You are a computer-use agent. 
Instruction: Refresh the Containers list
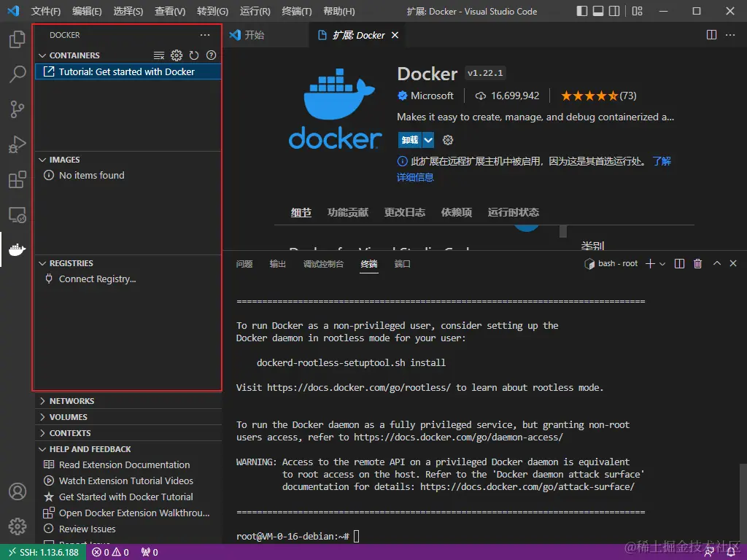coord(194,55)
